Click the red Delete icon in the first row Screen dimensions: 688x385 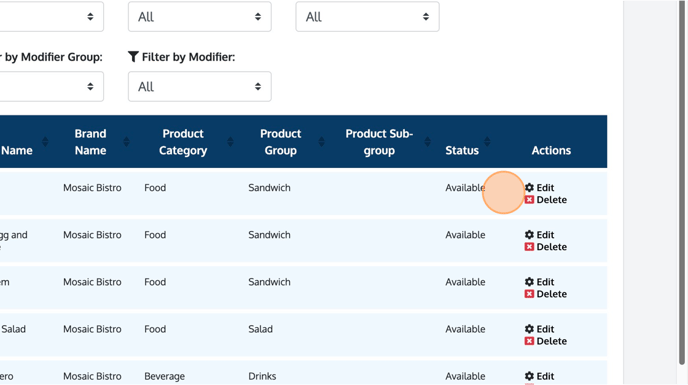[x=529, y=200]
